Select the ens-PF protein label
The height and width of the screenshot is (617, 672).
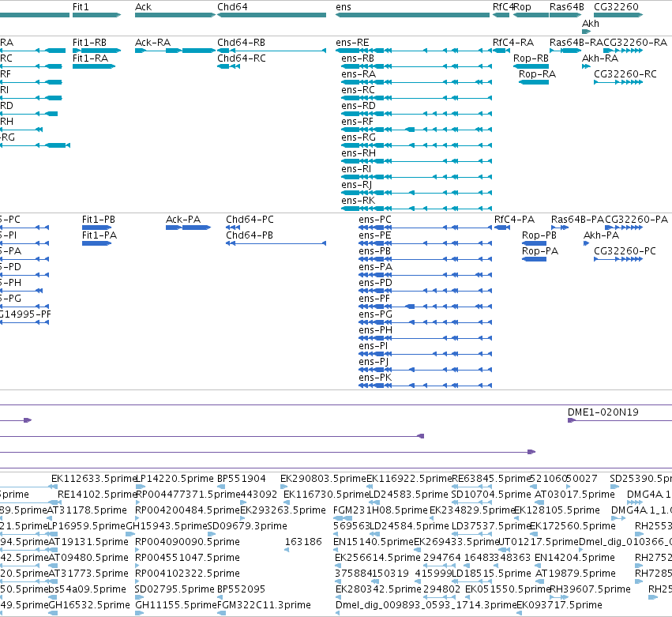374,299
